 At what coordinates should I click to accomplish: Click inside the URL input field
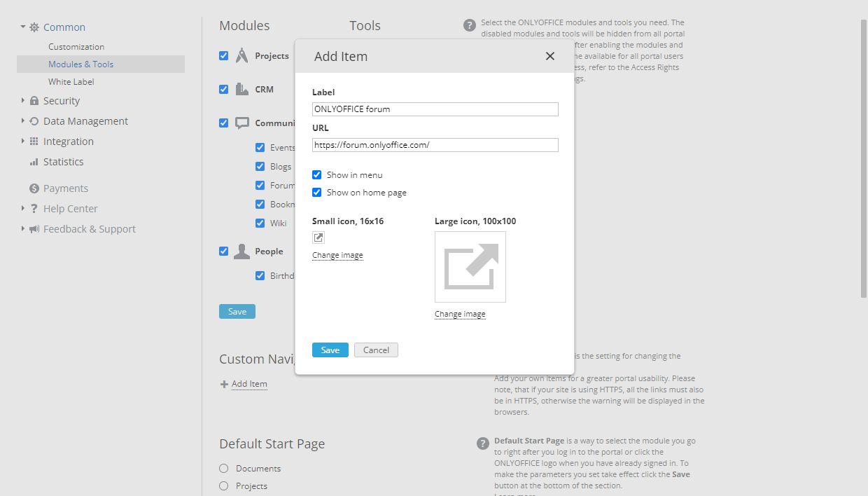[434, 145]
